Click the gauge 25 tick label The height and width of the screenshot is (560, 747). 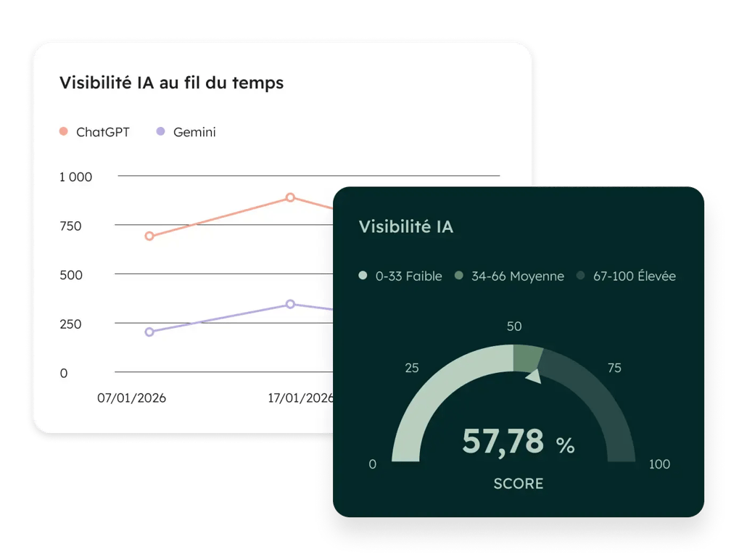(x=412, y=368)
